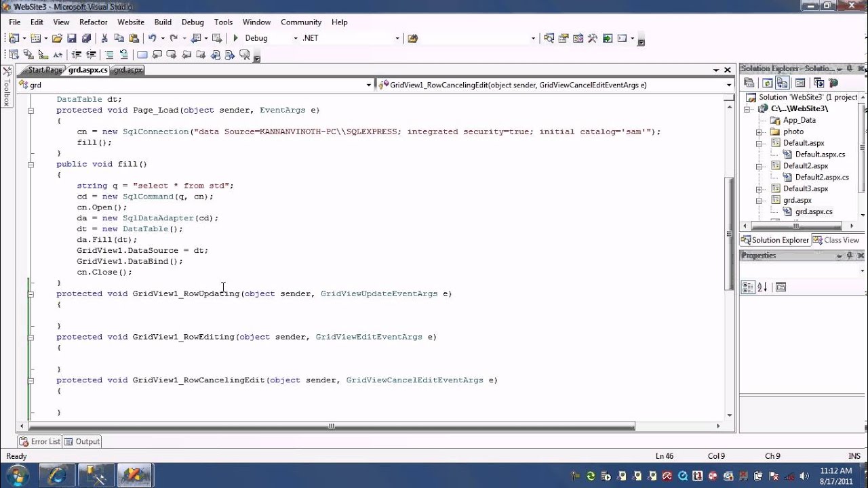Click the Decrease Indent icon
Screen dimensions: 868x488
click(76, 54)
